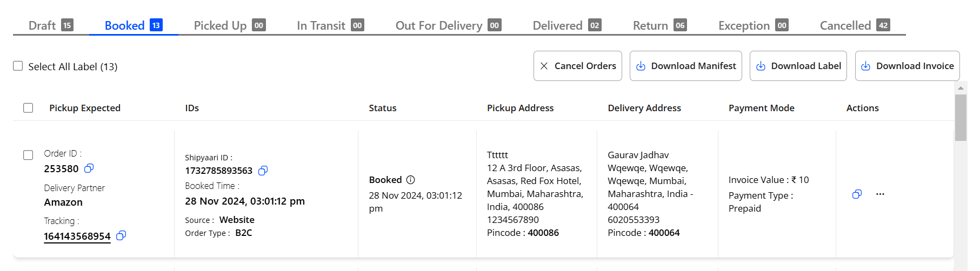Check the table header checkbox
This screenshot has height=271, width=980.
[x=28, y=108]
